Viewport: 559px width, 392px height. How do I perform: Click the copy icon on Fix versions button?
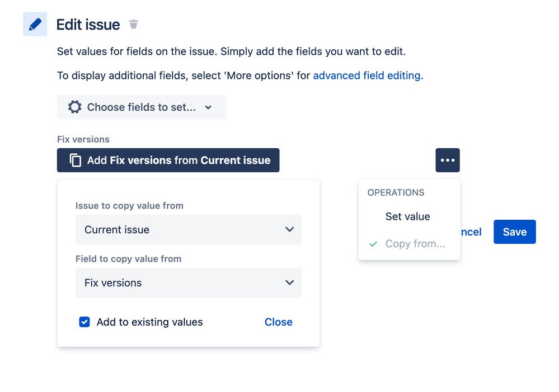(x=75, y=160)
